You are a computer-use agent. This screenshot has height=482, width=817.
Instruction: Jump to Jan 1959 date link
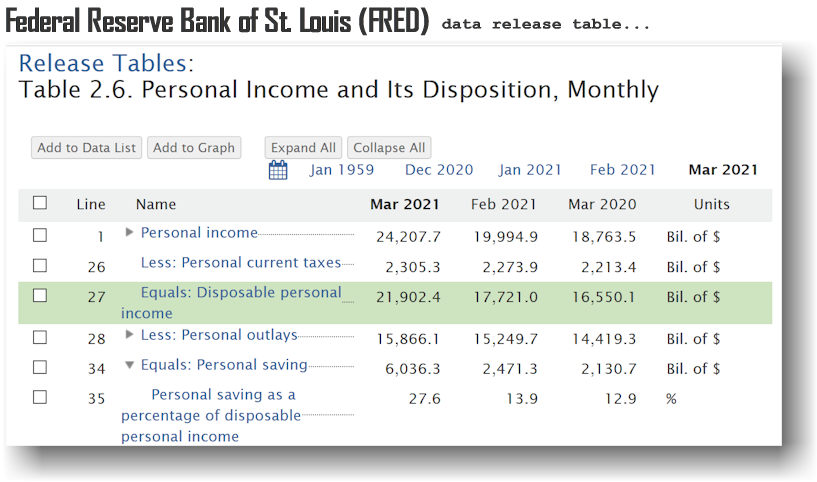(342, 170)
